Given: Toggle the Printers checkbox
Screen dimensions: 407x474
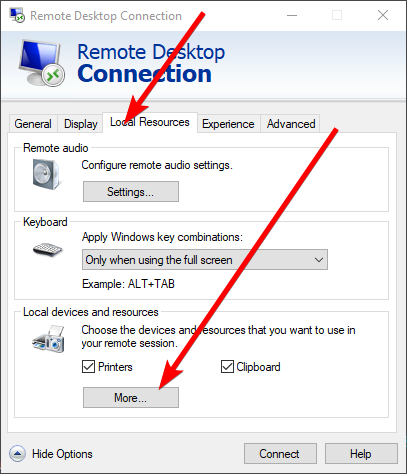Looking at the screenshot, I should 88,367.
